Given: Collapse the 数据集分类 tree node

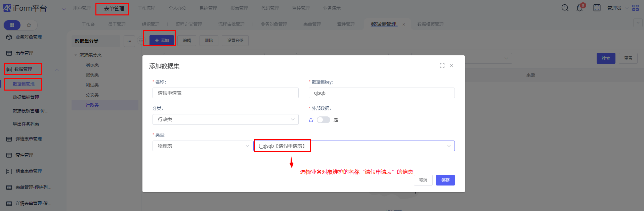Looking at the screenshot, I should click(x=76, y=55).
